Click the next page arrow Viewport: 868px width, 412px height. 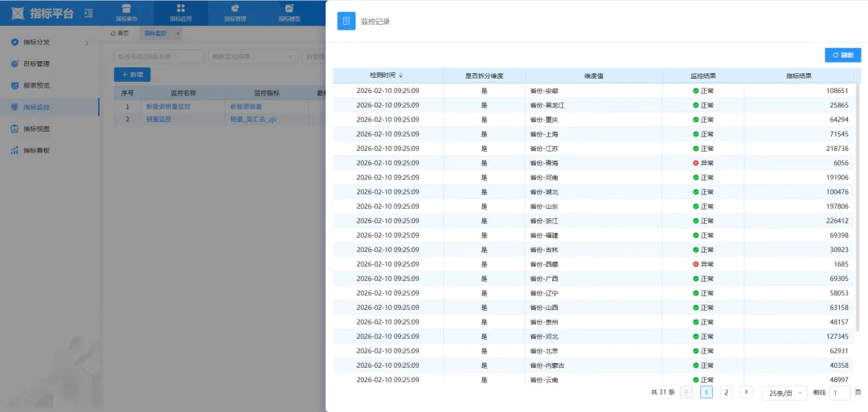tap(746, 393)
